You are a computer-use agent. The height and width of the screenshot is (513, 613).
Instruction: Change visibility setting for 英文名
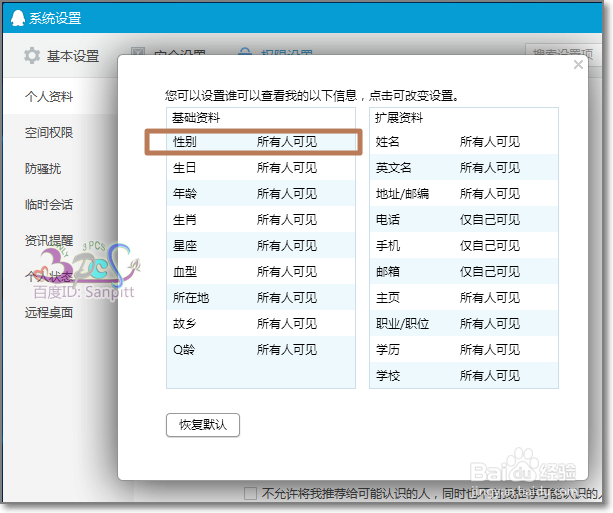tap(490, 168)
